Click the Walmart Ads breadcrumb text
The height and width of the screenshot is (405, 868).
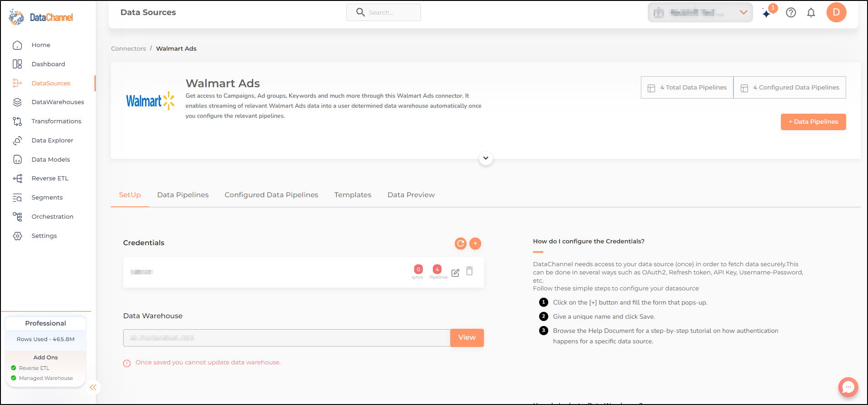point(177,48)
